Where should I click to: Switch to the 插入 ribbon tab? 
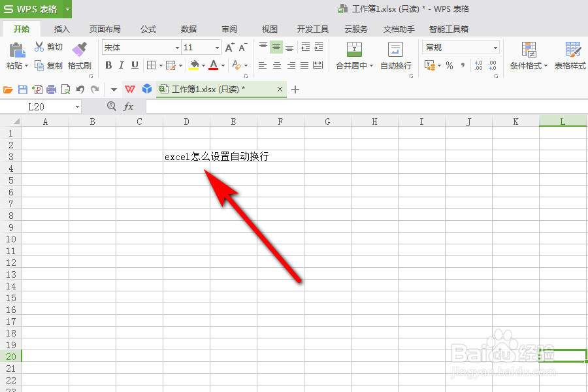click(x=61, y=29)
